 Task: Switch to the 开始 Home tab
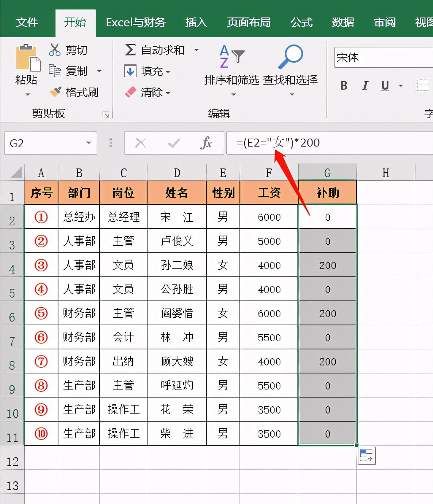coord(75,23)
